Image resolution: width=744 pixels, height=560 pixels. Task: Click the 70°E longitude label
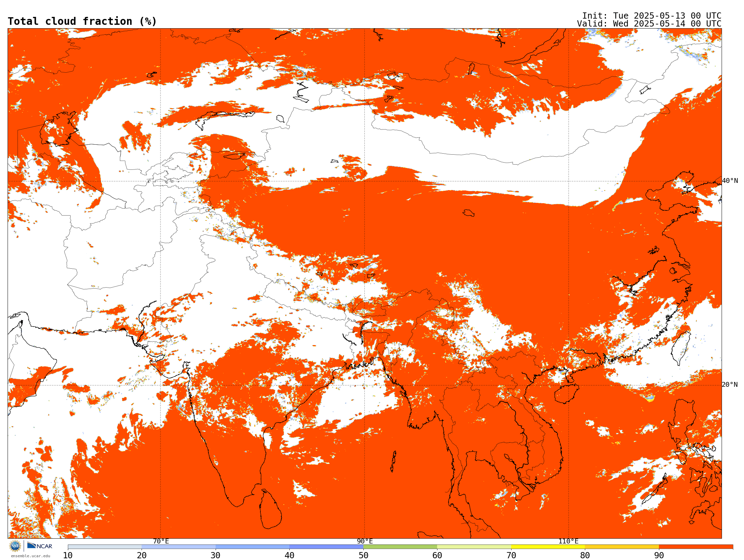coord(161,541)
